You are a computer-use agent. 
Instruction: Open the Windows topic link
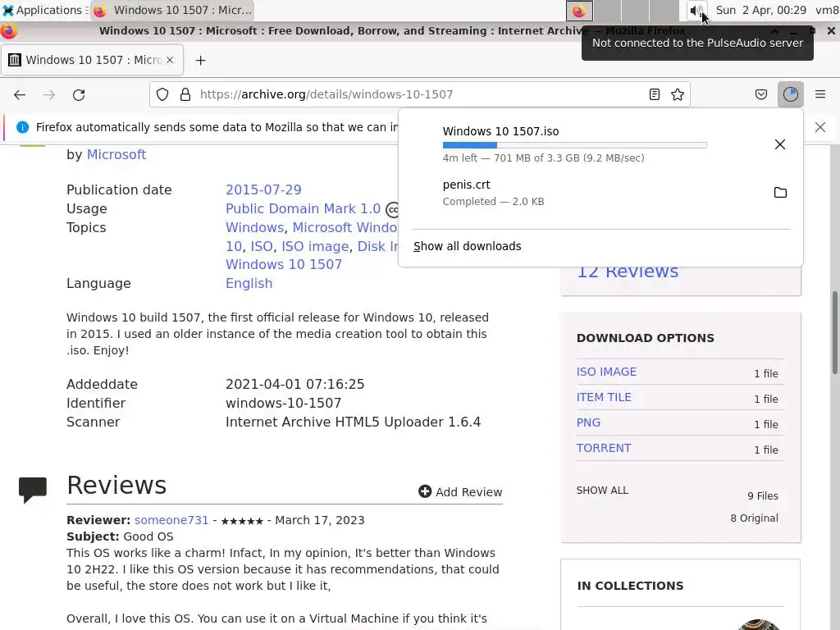click(x=254, y=227)
